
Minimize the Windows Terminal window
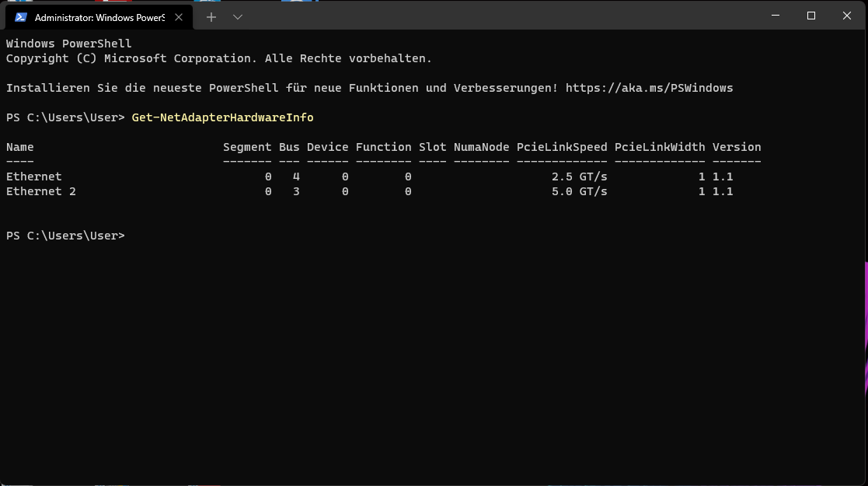776,16
